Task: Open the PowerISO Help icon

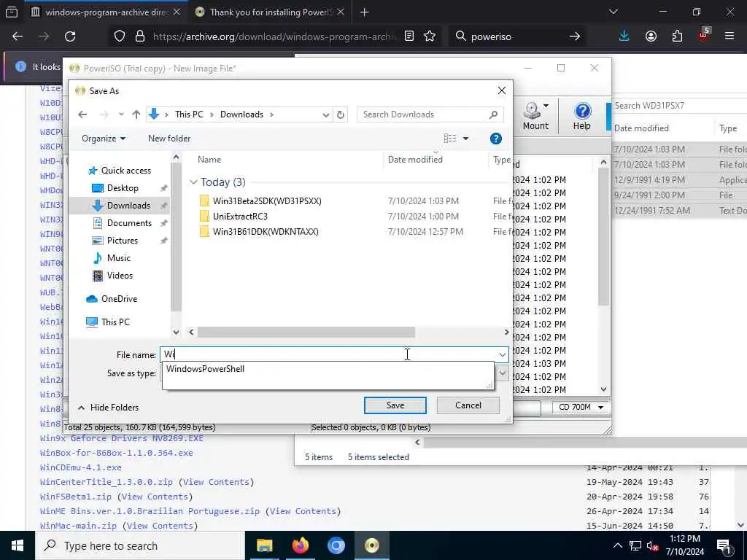Action: click(x=581, y=116)
